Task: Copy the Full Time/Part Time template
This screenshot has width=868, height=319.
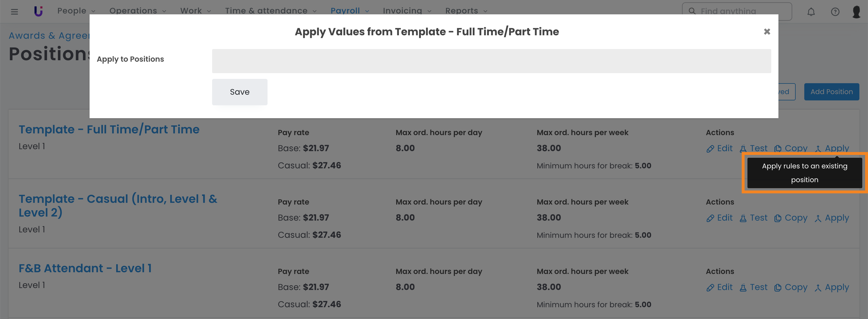Action: pos(790,148)
